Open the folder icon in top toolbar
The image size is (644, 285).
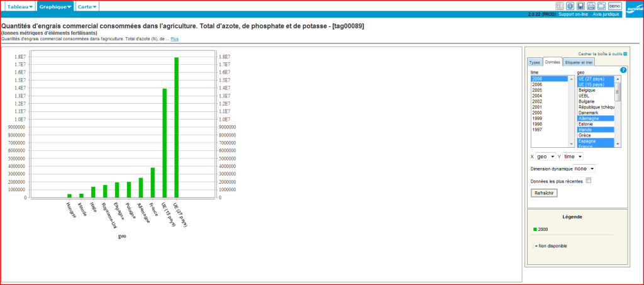(x=601, y=6)
